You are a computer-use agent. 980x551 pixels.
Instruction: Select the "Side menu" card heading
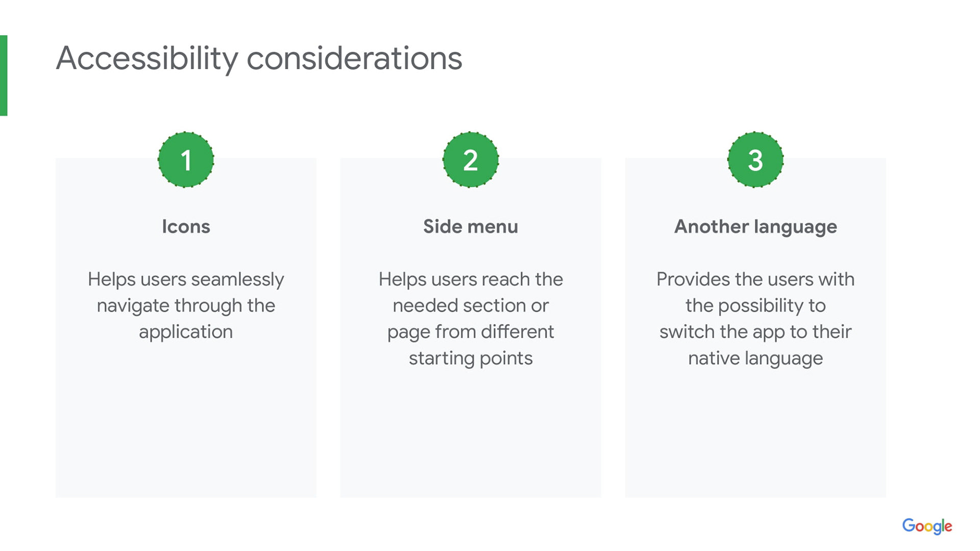471,227
